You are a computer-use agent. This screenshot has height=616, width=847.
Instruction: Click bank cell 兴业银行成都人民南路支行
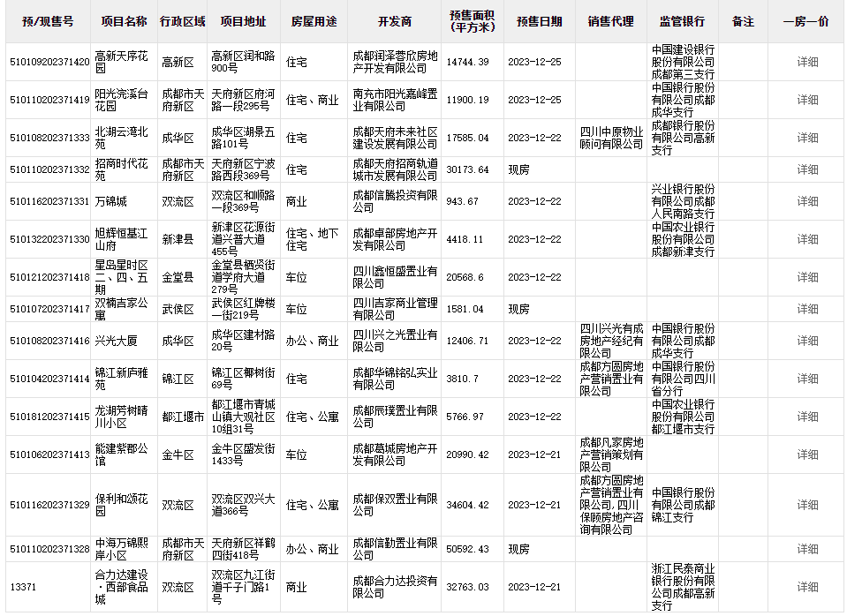683,201
